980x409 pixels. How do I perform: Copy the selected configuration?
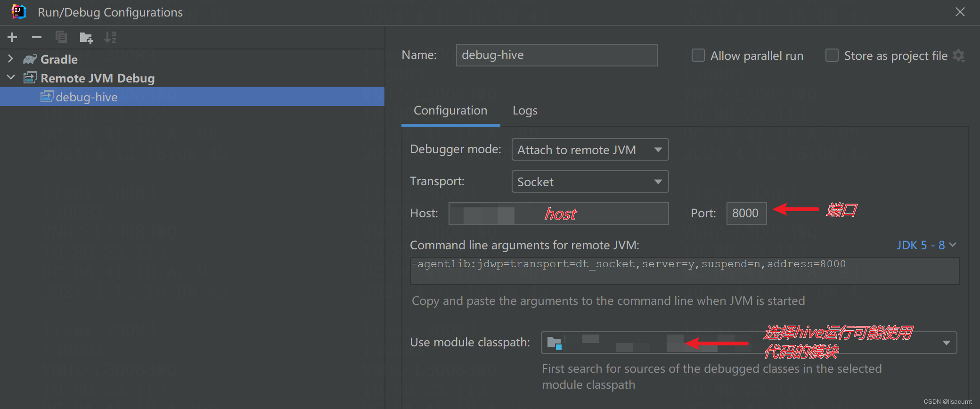pos(61,37)
